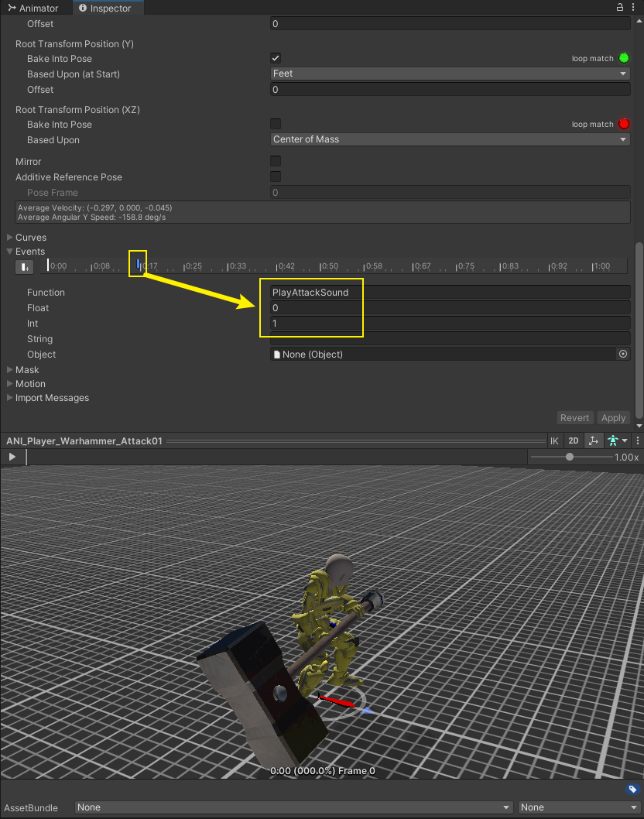
Task: Uncheck Bake Into Pose for Position (Y)
Action: [x=276, y=59]
